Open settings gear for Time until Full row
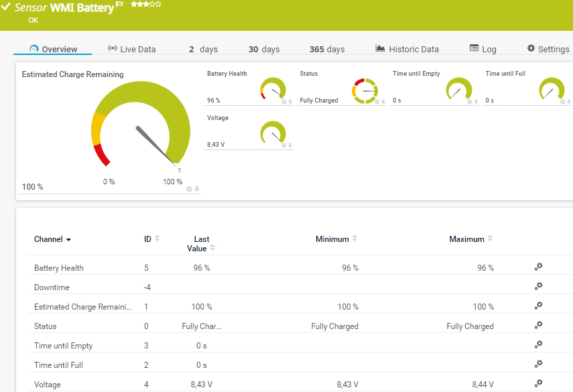The image size is (573, 392). pyautogui.click(x=538, y=364)
